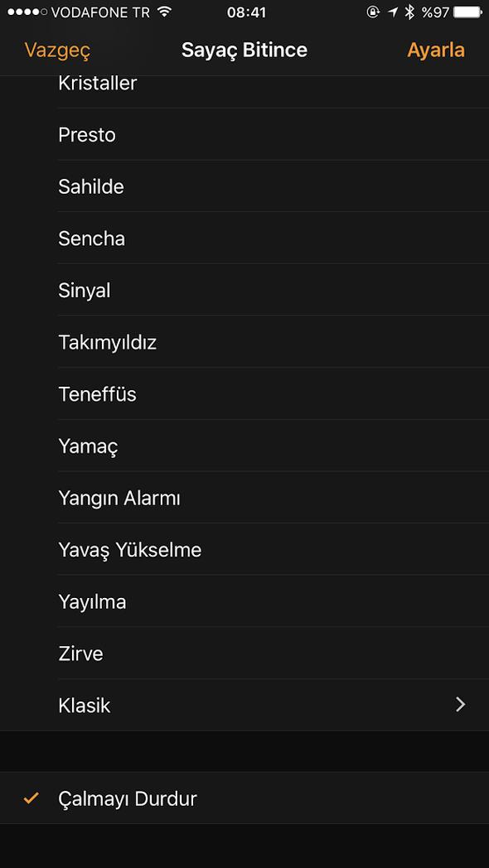
Task: Open Klasik via its chevron arrow
Action: 461,705
